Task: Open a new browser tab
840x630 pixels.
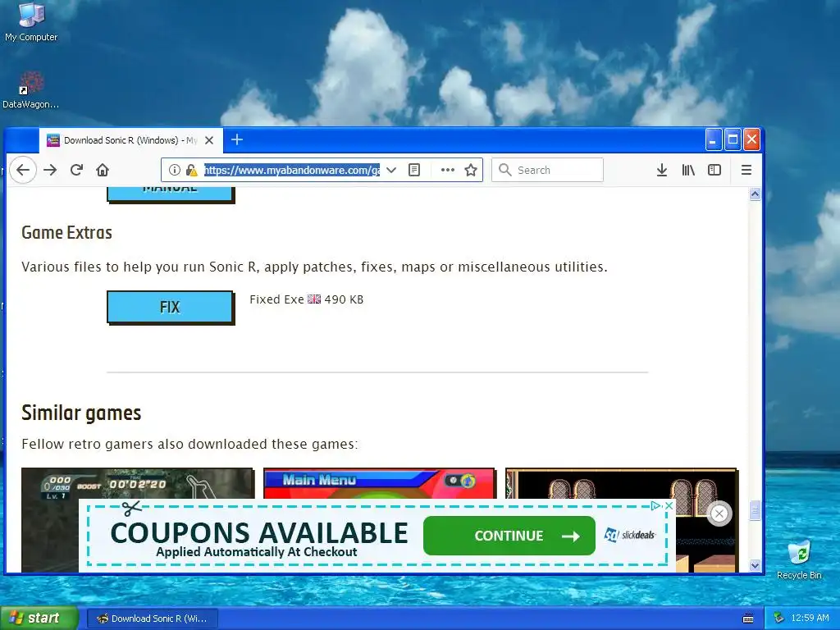Action: [x=237, y=139]
